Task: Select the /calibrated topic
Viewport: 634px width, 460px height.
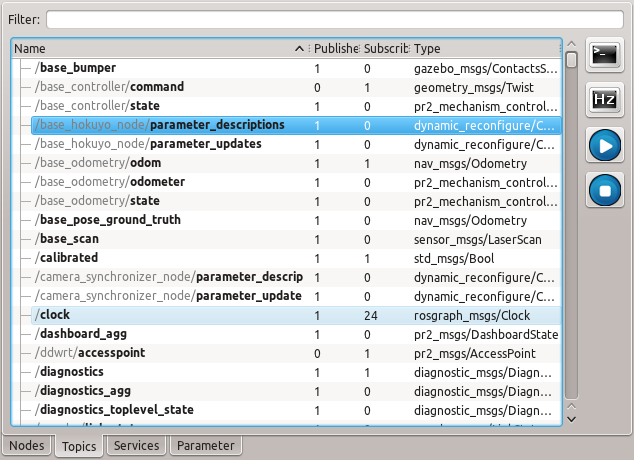Action: click(296, 258)
